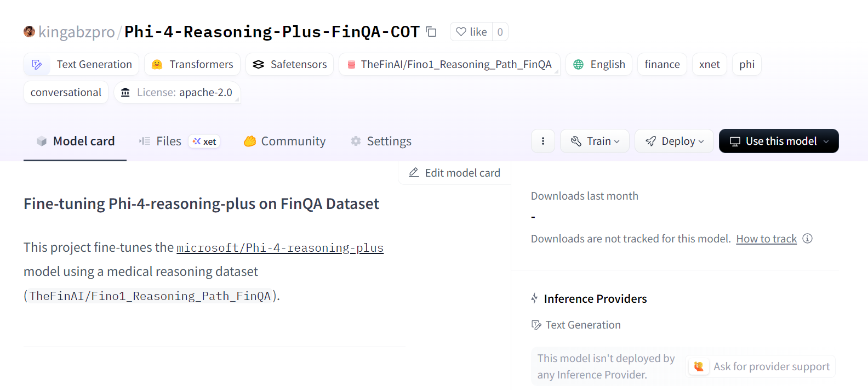Screen dimensions: 868x390
Task: Open the three-dot more options menu
Action: pos(543,141)
